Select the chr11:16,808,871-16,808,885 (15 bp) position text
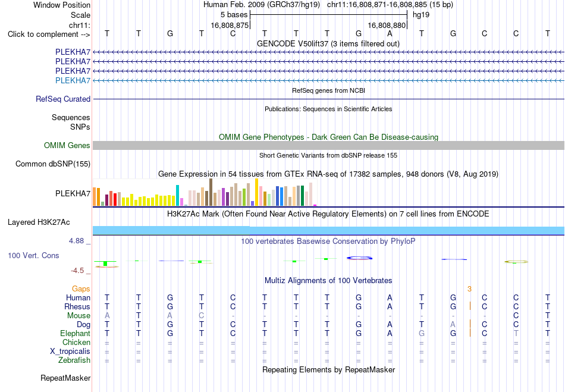Screen dimensions: 565x392 [390, 5]
